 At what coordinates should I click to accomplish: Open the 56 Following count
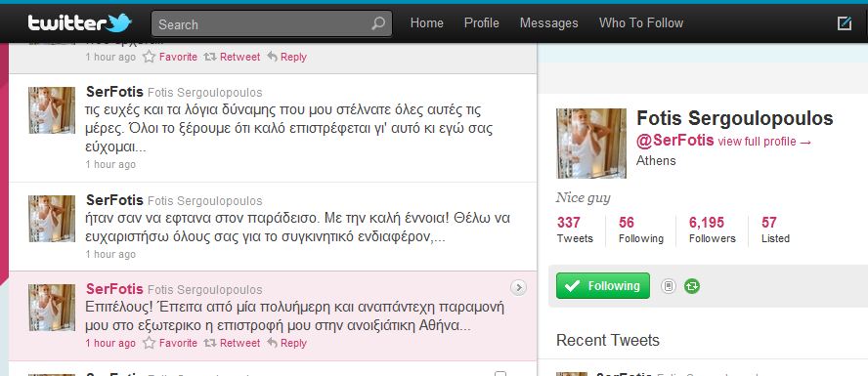[640, 230]
